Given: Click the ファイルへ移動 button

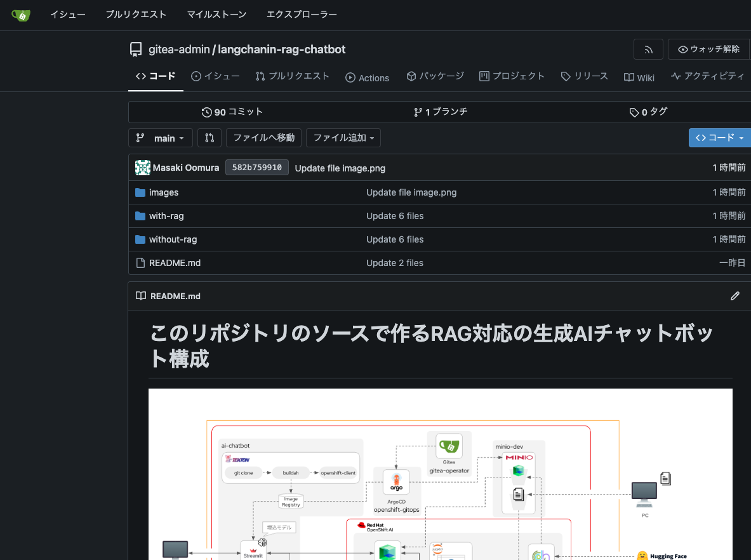Looking at the screenshot, I should pos(263,138).
